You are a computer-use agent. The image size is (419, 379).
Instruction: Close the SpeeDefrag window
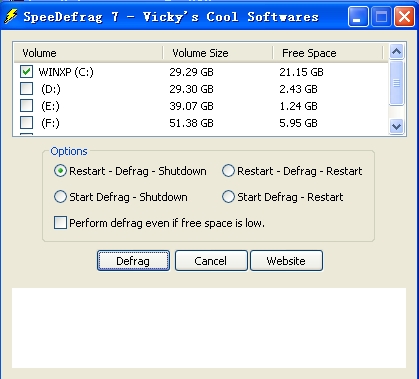coord(404,16)
